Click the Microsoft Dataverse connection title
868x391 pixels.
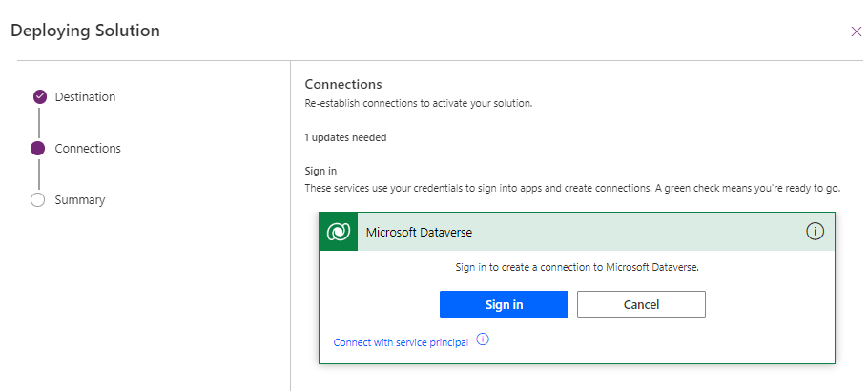coord(419,232)
